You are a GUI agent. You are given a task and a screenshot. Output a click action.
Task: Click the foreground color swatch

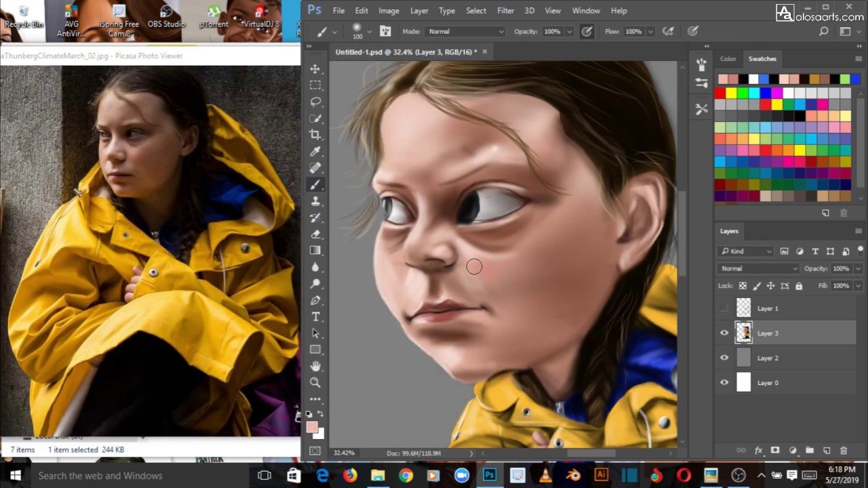click(x=312, y=427)
